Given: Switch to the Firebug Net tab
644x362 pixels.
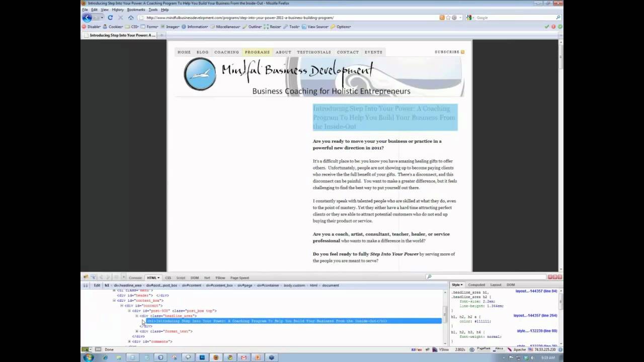Looking at the screenshot, I should (207, 278).
